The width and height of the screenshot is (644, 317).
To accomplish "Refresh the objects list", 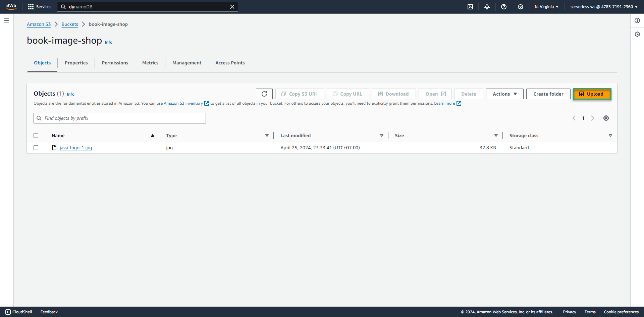I will point(264,94).
